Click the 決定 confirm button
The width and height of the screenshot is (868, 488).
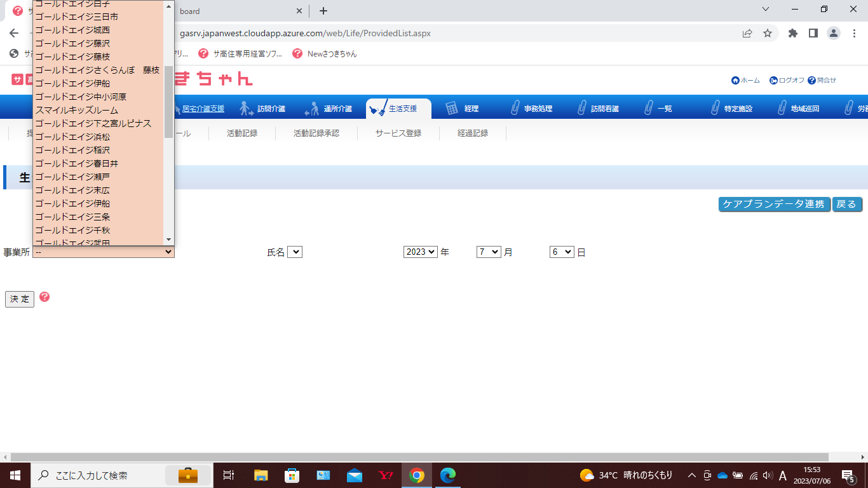pyautogui.click(x=20, y=299)
